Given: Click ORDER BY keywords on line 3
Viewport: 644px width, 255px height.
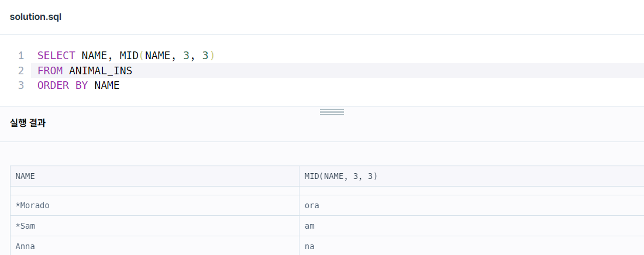Looking at the screenshot, I should [63, 85].
